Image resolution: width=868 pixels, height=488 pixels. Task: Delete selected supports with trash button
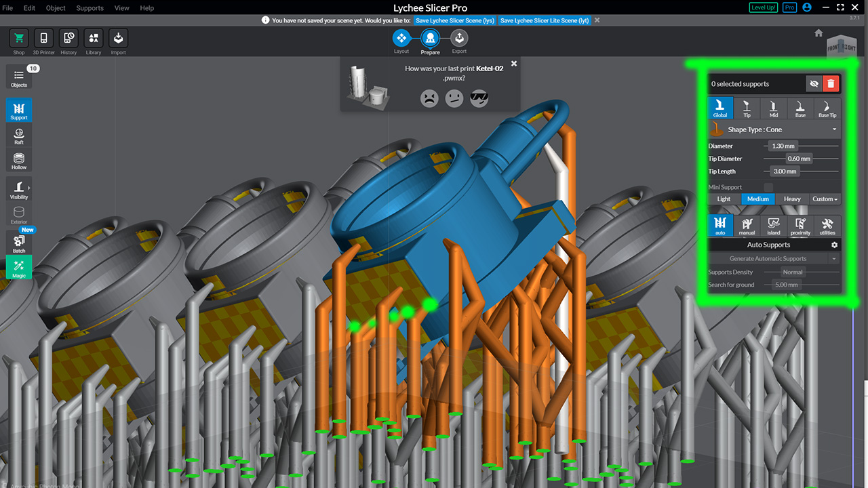coord(831,84)
